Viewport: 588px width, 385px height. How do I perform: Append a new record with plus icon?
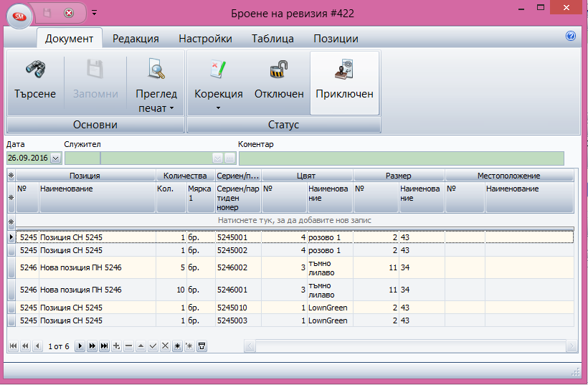pos(116,346)
